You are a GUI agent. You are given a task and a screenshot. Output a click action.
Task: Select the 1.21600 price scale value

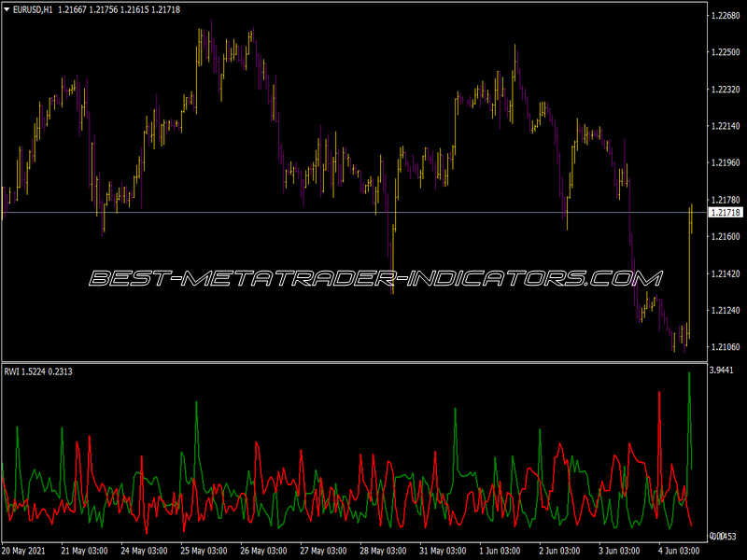pyautogui.click(x=726, y=237)
